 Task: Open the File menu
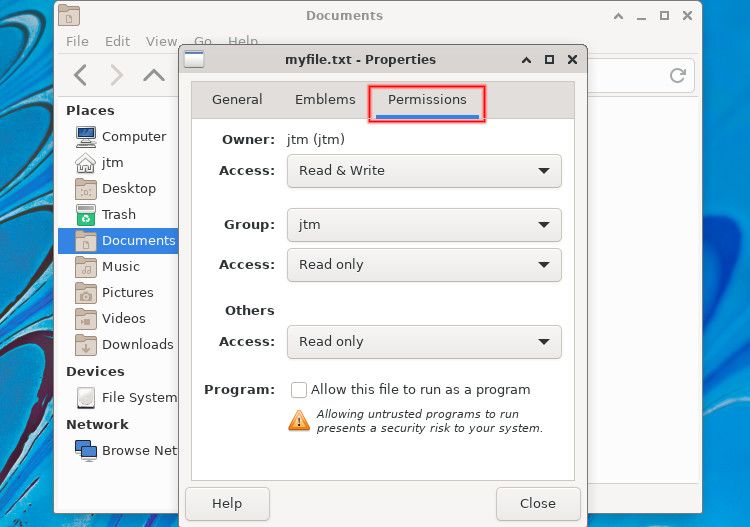pyautogui.click(x=77, y=42)
